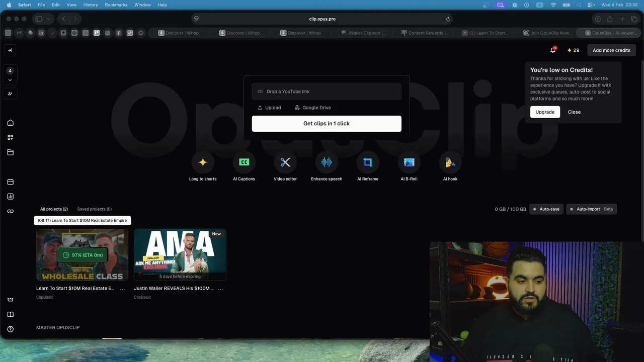Open the Safari History menu

[x=91, y=5]
